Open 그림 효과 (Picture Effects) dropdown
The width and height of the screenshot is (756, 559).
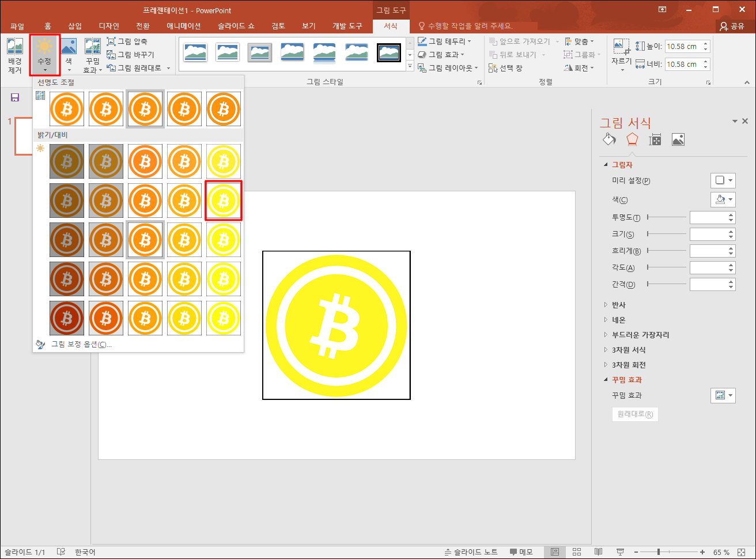[441, 55]
